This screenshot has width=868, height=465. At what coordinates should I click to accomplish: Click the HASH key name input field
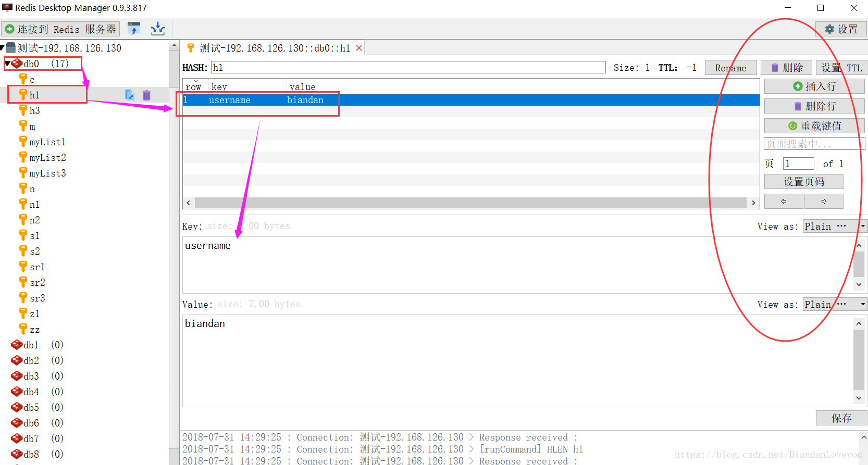coord(408,67)
